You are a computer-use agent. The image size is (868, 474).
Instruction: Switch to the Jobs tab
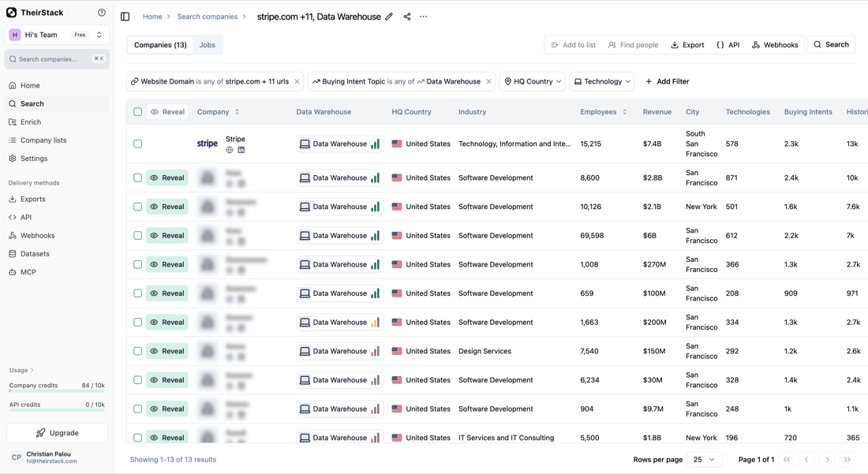pos(208,45)
